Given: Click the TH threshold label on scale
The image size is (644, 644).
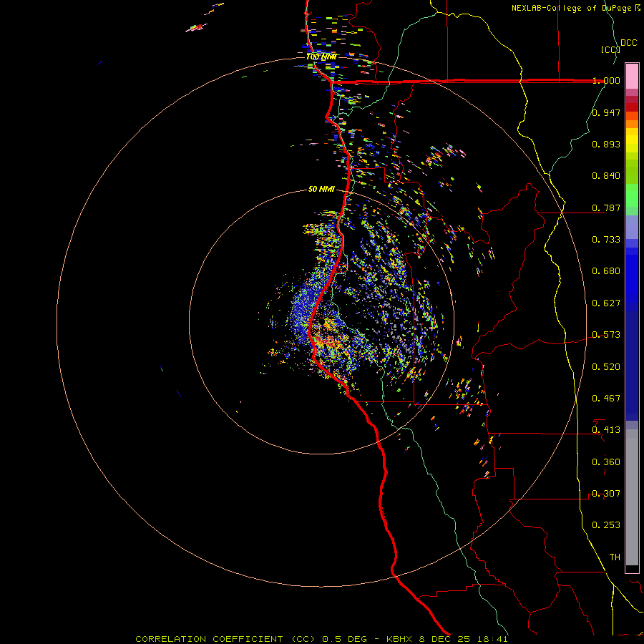Looking at the screenshot, I should pyautogui.click(x=615, y=557).
